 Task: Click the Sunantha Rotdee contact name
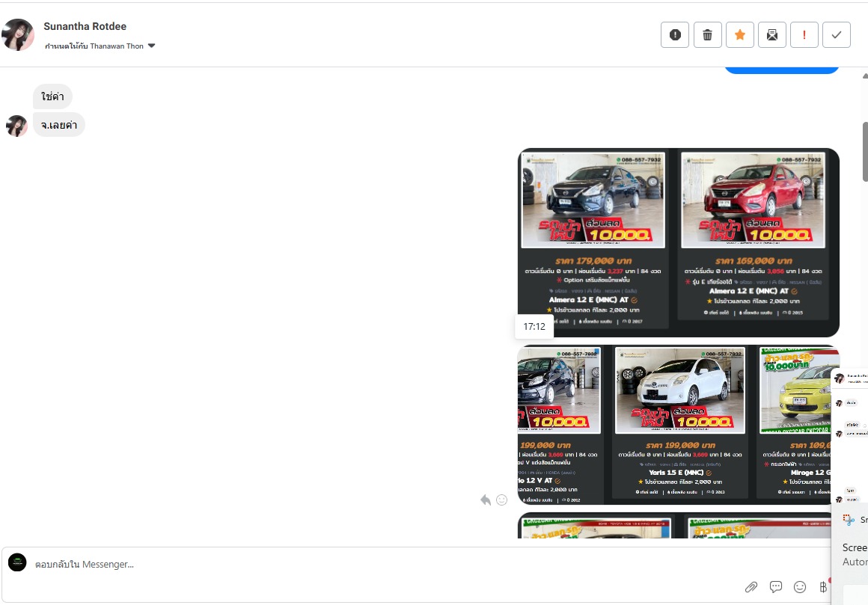pyautogui.click(x=85, y=26)
